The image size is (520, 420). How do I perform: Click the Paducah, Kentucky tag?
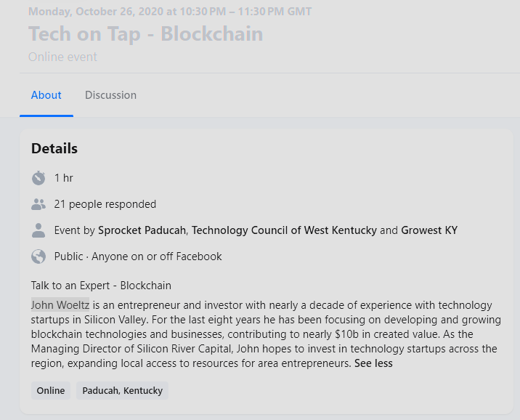[x=122, y=391]
